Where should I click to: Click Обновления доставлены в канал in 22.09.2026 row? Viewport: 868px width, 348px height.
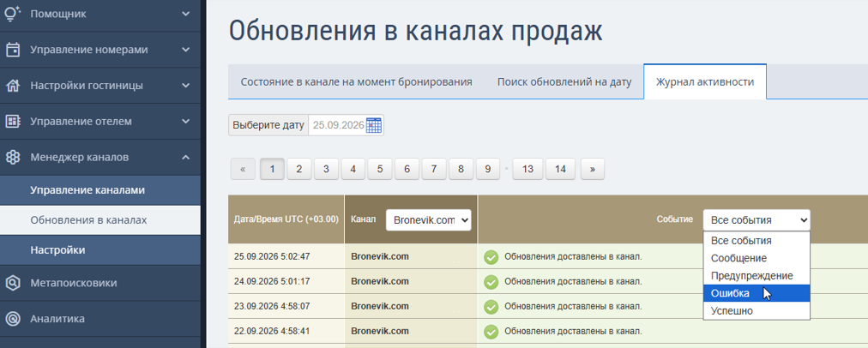573,332
